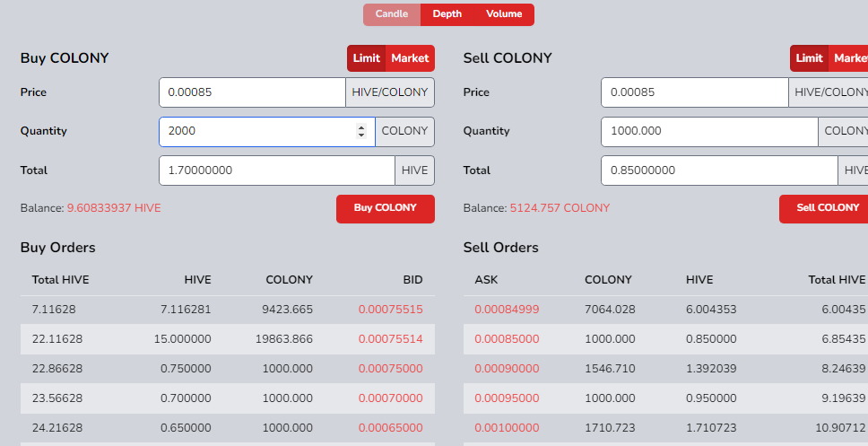Screen dimensions: 868x446
Task: Click bid price 0.00070000
Action: pos(390,398)
